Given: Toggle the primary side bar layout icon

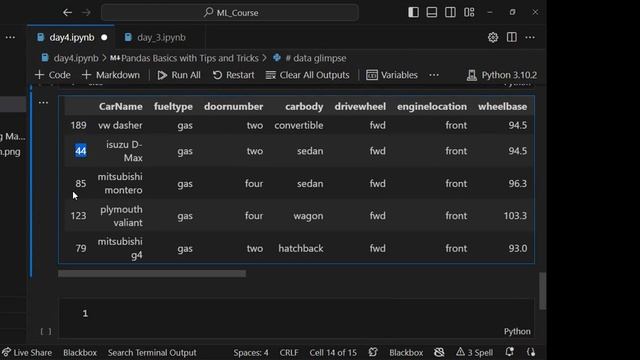Looking at the screenshot, I should click(413, 12).
